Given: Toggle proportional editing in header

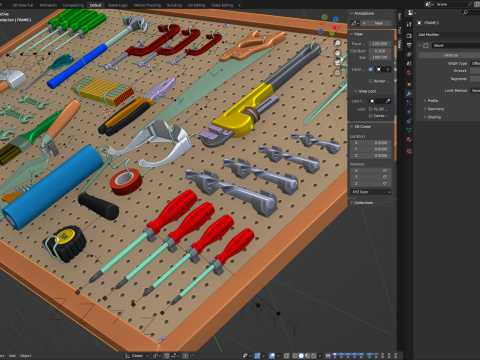Looking at the screenshot, I should 185,356.
